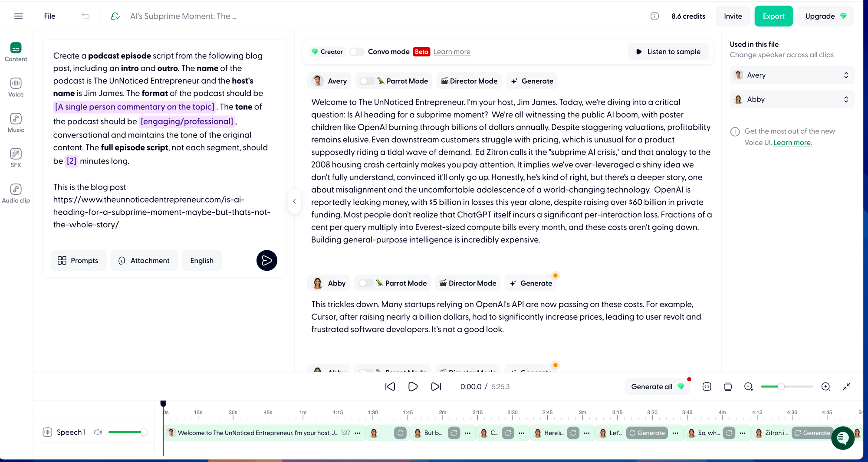Mute the Speech 1 track speaker
Viewport: 868px width, 462px height.
98,432
